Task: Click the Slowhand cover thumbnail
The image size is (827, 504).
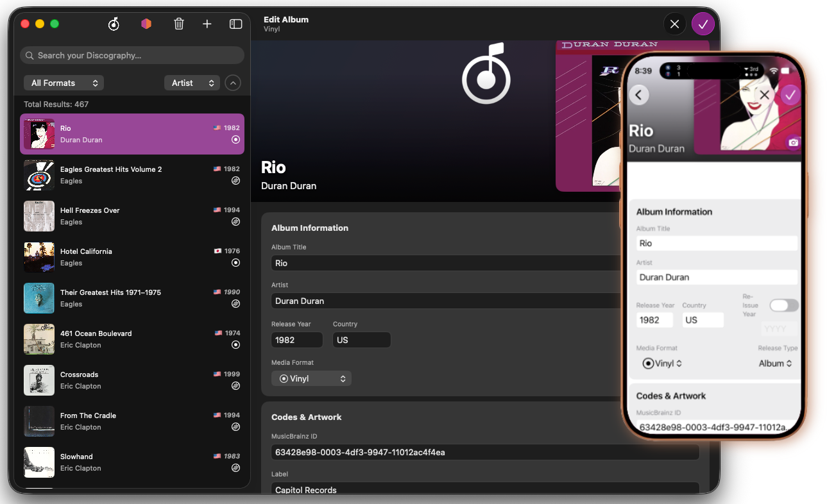Action: pyautogui.click(x=39, y=462)
